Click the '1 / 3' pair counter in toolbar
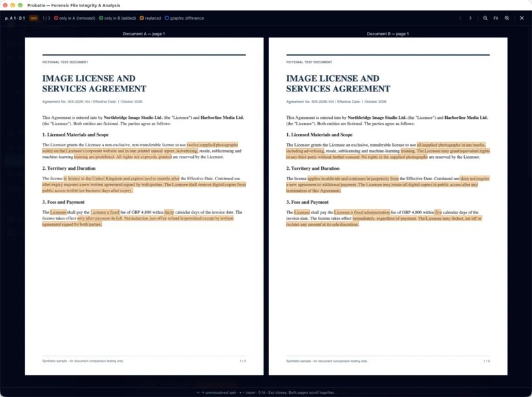The height and width of the screenshot is (397, 532). (46, 18)
